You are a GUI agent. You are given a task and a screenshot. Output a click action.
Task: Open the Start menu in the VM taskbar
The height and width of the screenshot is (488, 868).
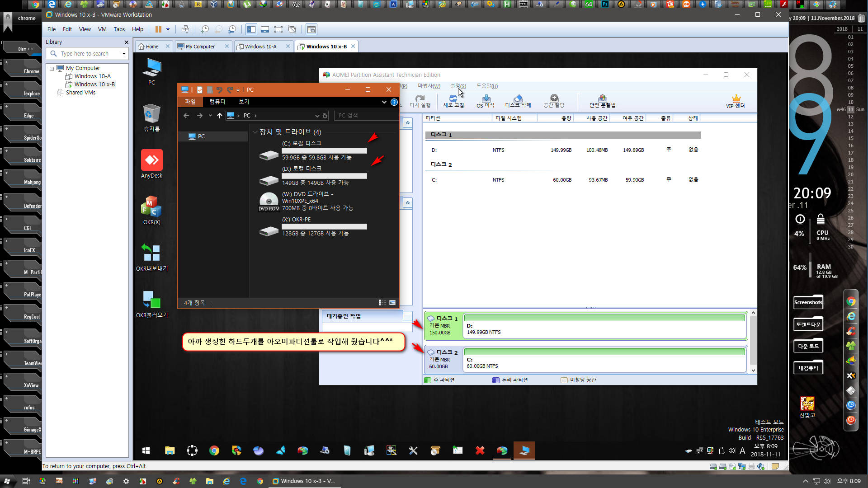click(x=146, y=450)
